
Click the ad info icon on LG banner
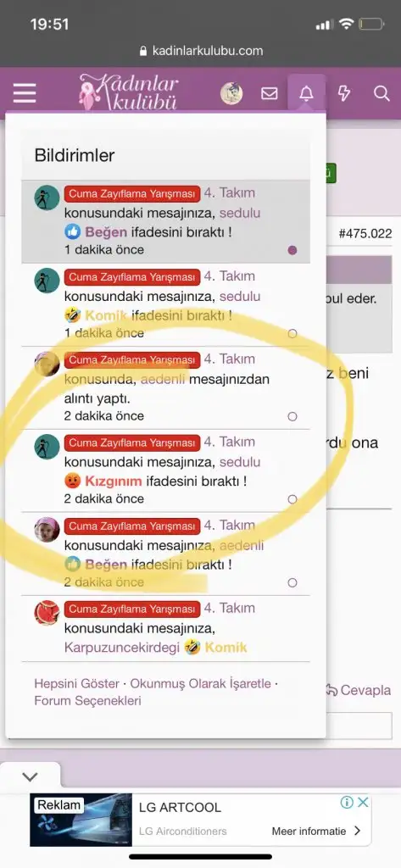click(x=347, y=802)
